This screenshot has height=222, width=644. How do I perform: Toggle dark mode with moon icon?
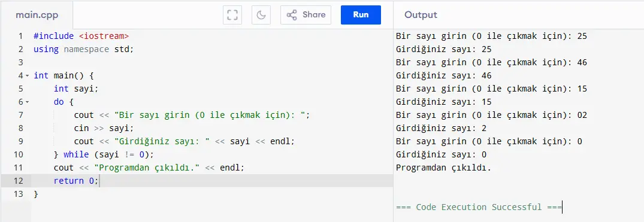coord(261,15)
